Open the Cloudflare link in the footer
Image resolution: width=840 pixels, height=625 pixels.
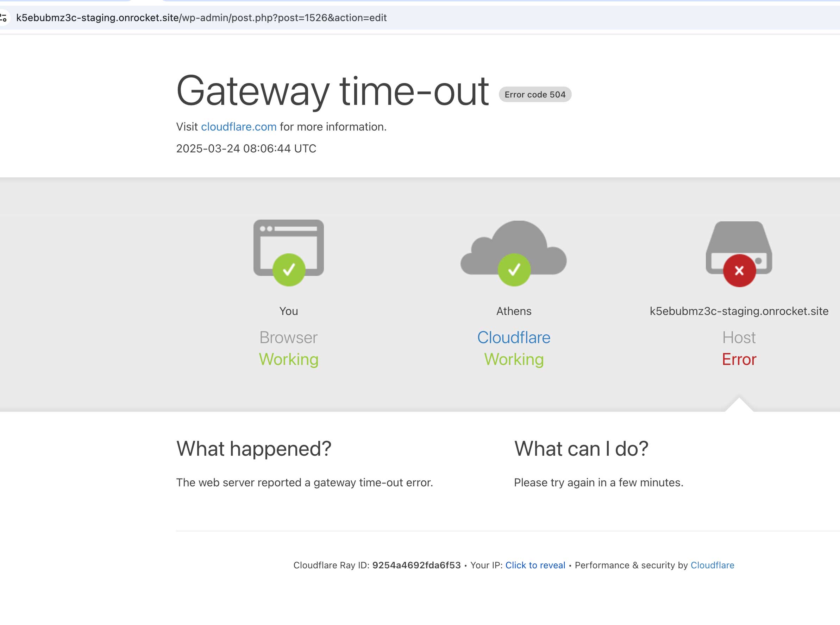(712, 565)
